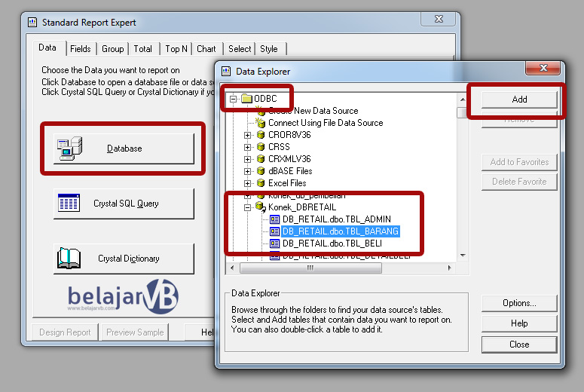This screenshot has width=584, height=392.
Task: Switch to the Group tab
Action: tap(112, 49)
